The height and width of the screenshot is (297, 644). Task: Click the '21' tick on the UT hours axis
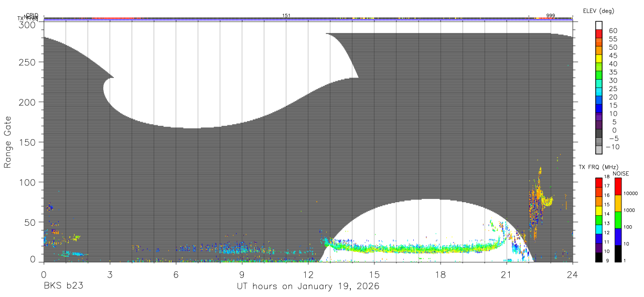point(506,274)
